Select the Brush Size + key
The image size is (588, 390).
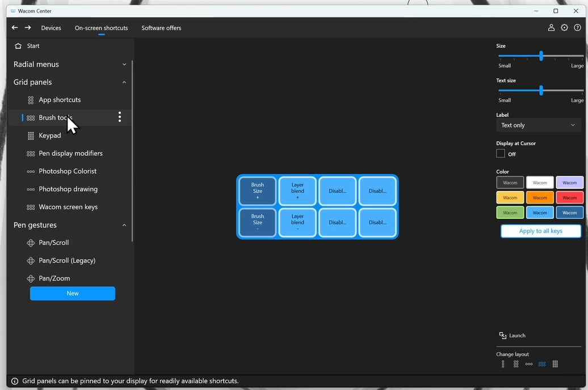tap(258, 191)
